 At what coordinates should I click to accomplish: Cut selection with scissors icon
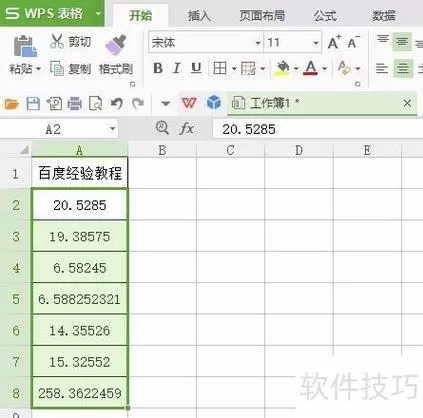point(57,42)
